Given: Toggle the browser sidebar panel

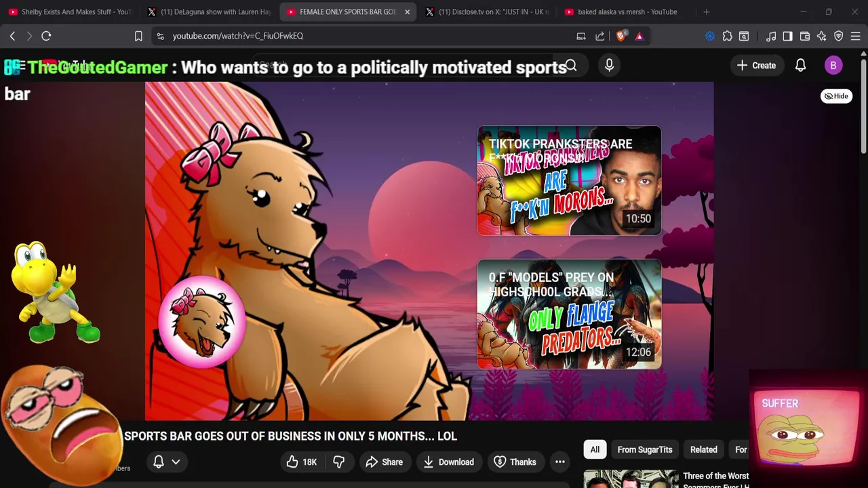Looking at the screenshot, I should coord(787,36).
